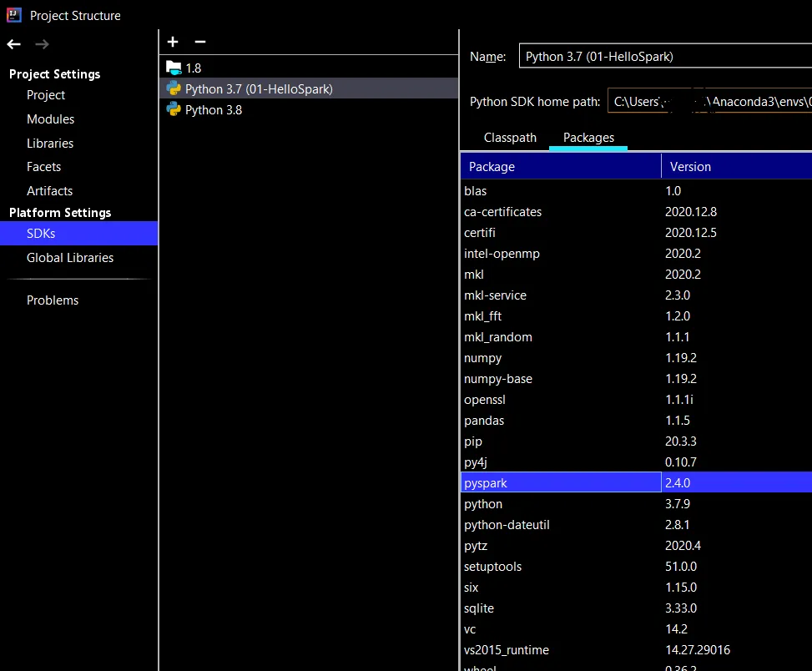Click Python icon beside Python 3.8
The height and width of the screenshot is (671, 812).
pos(174,109)
